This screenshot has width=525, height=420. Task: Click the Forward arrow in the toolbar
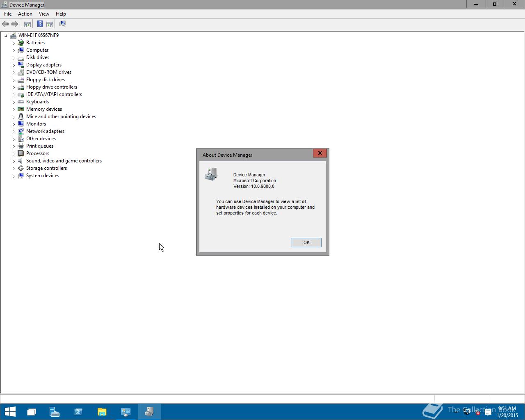[14, 24]
